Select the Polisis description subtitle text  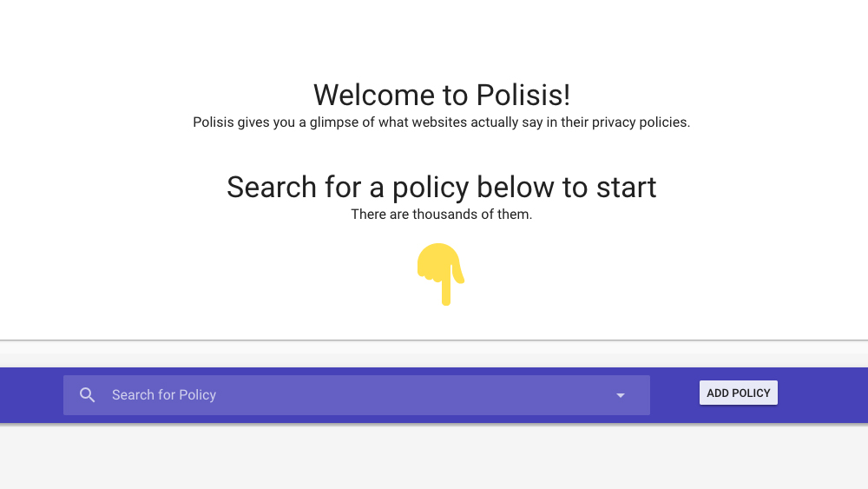tap(441, 122)
